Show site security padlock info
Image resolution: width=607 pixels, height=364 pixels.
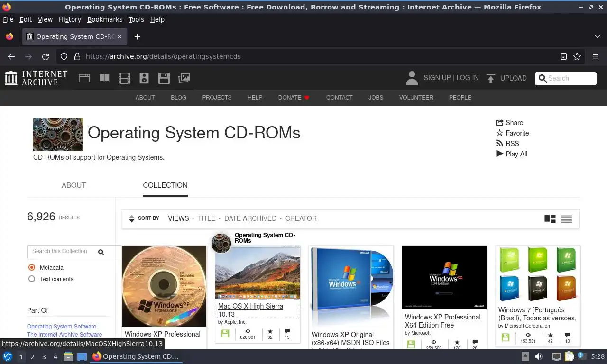click(x=77, y=56)
